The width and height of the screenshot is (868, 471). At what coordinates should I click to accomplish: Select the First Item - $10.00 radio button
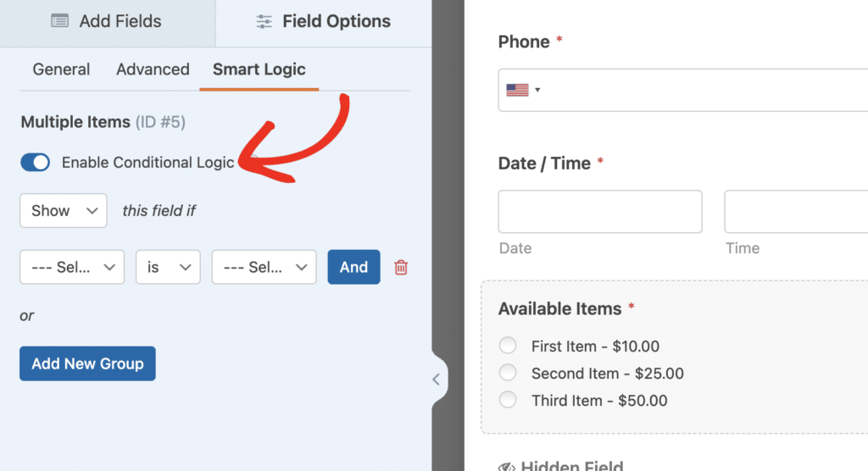(508, 346)
